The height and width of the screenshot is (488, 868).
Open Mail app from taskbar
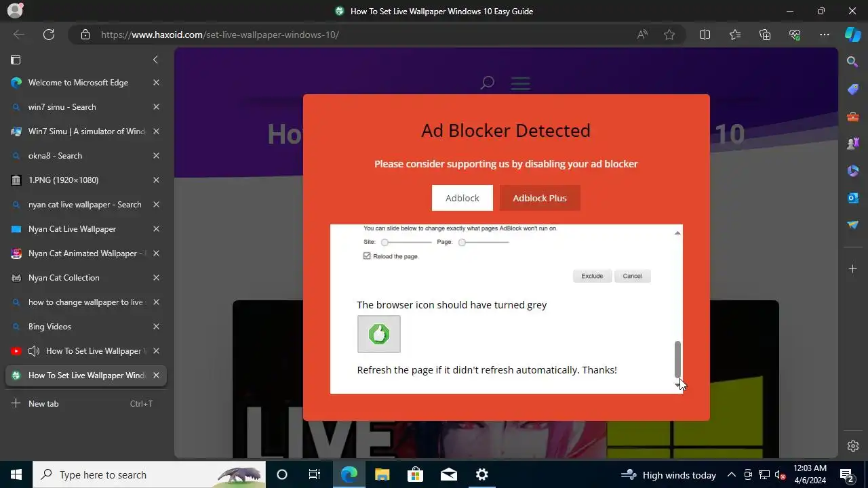point(448,474)
